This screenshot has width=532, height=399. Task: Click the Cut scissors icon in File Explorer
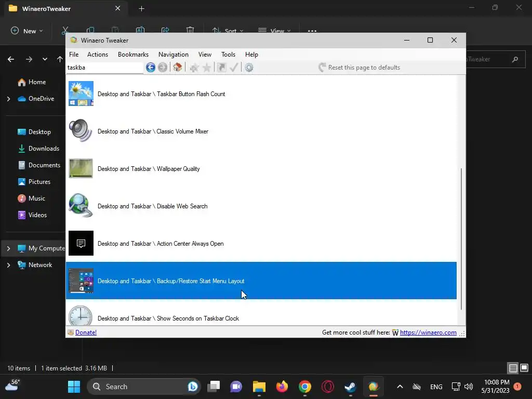coord(65,31)
